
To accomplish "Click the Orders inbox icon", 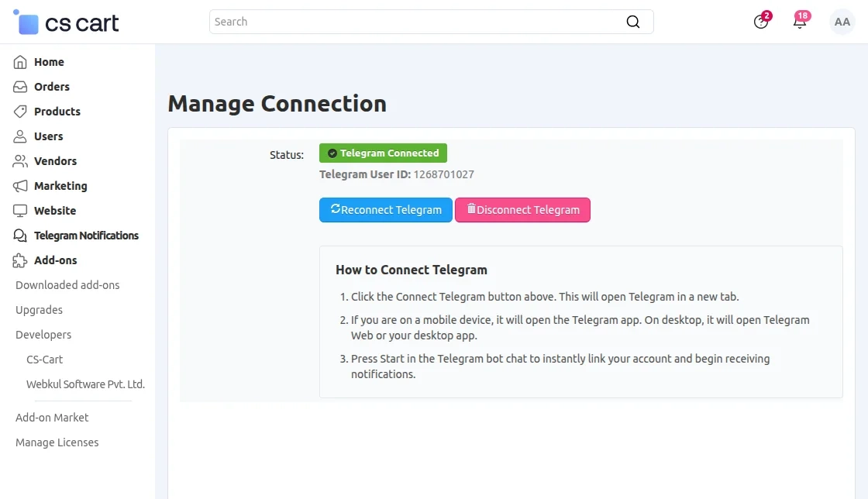I will click(x=20, y=87).
